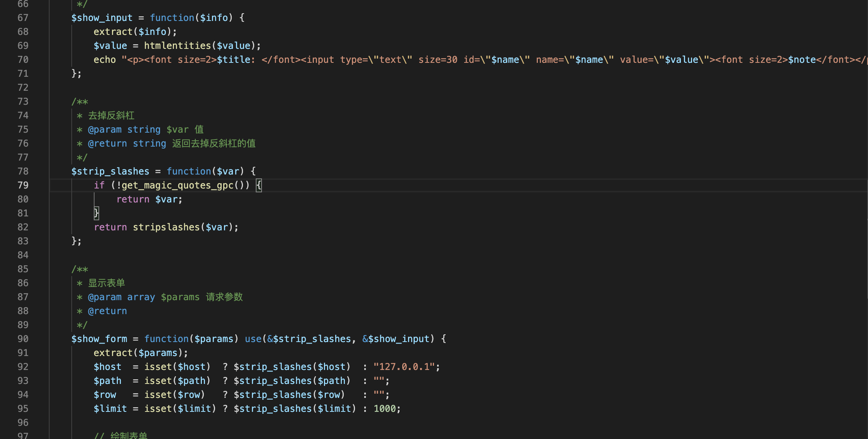The width and height of the screenshot is (868, 439).
Task: Click $strip_slashes variable declaration on line 78
Action: pos(110,171)
